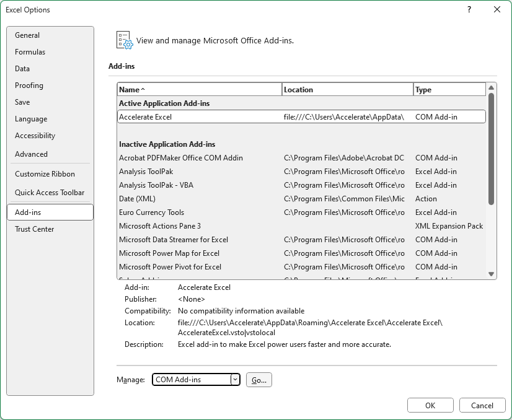
Task: Select the Euro Currency Tools row
Action: 301,212
